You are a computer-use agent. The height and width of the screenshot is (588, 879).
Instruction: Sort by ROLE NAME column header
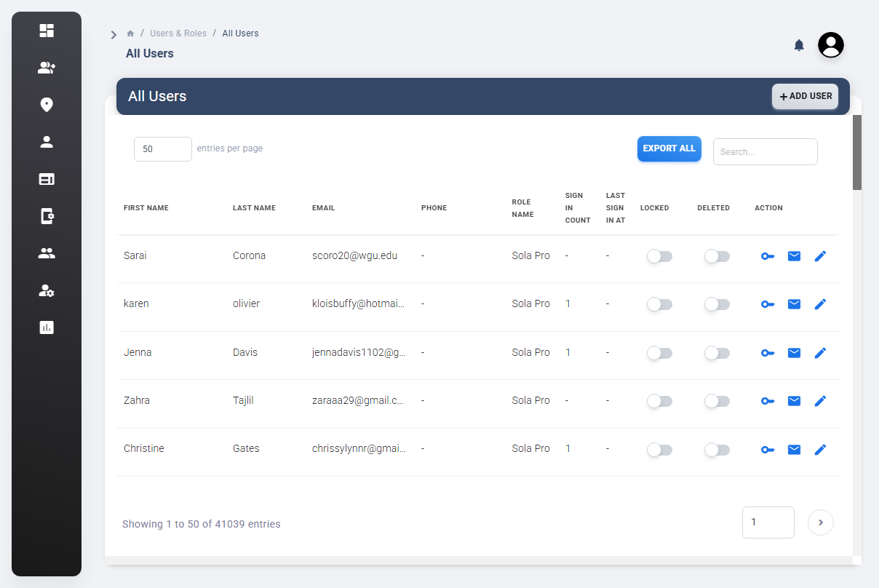523,208
